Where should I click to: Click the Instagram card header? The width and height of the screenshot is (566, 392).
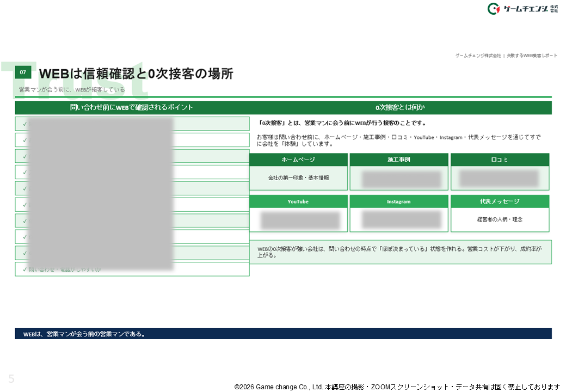click(399, 201)
